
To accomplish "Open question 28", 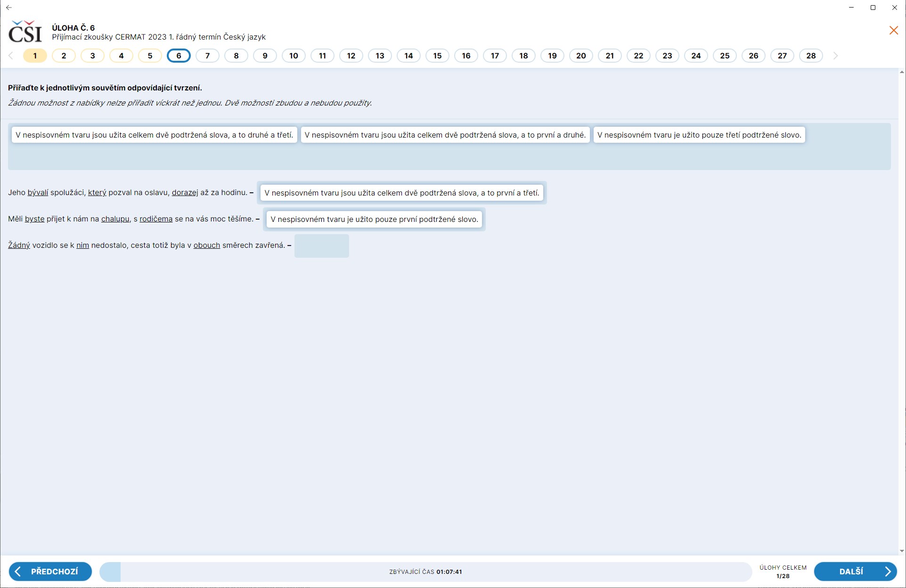I will [810, 56].
